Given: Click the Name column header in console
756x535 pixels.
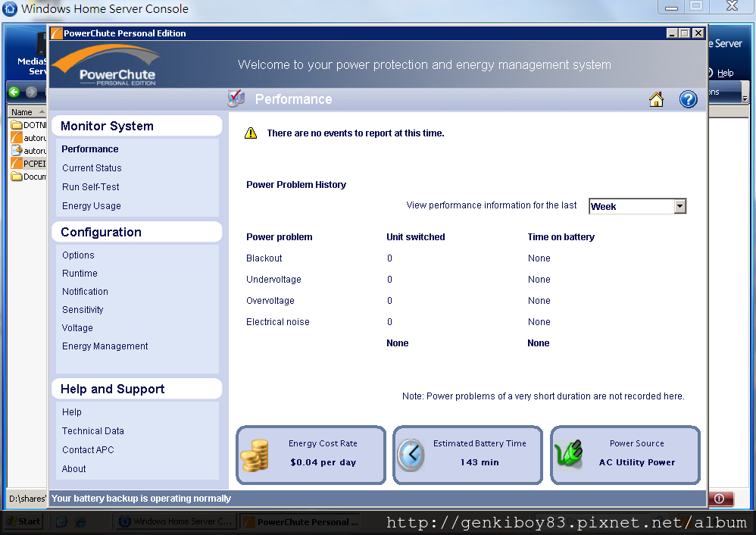Looking at the screenshot, I should coord(27,112).
